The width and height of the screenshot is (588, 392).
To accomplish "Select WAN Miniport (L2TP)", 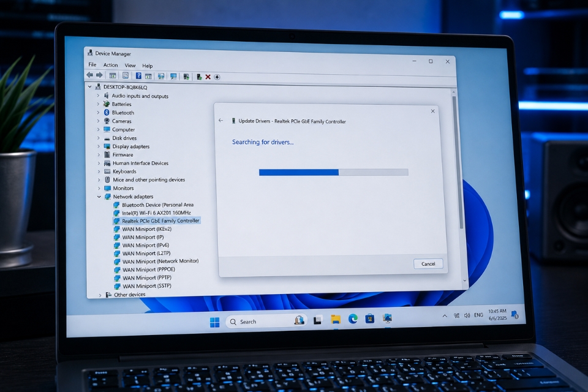I will click(x=142, y=254).
